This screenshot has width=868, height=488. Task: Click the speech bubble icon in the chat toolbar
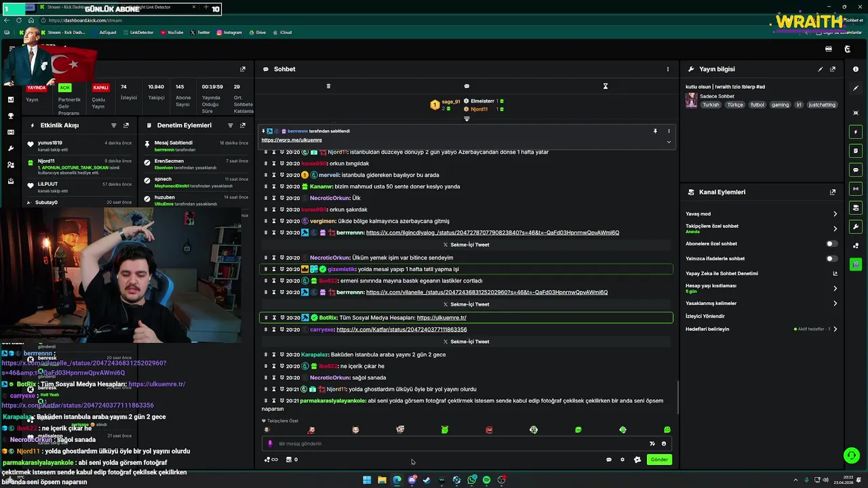[467, 86]
